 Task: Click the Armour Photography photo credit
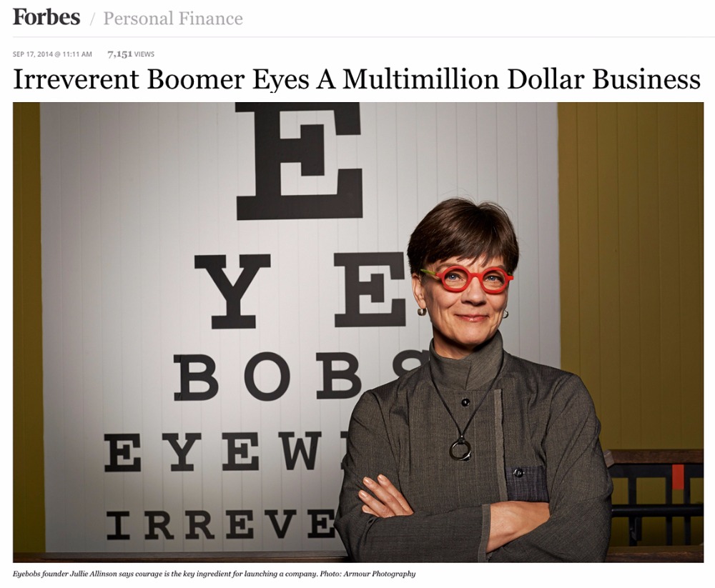(x=380, y=574)
